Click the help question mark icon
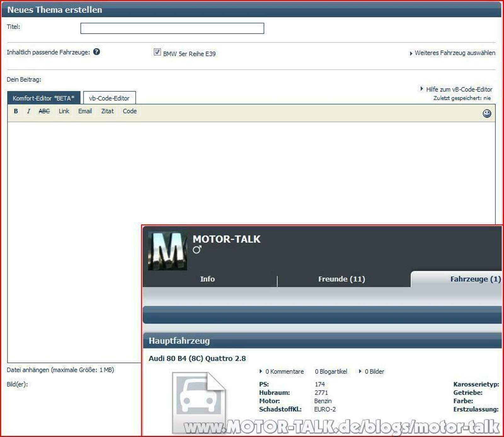 point(97,52)
